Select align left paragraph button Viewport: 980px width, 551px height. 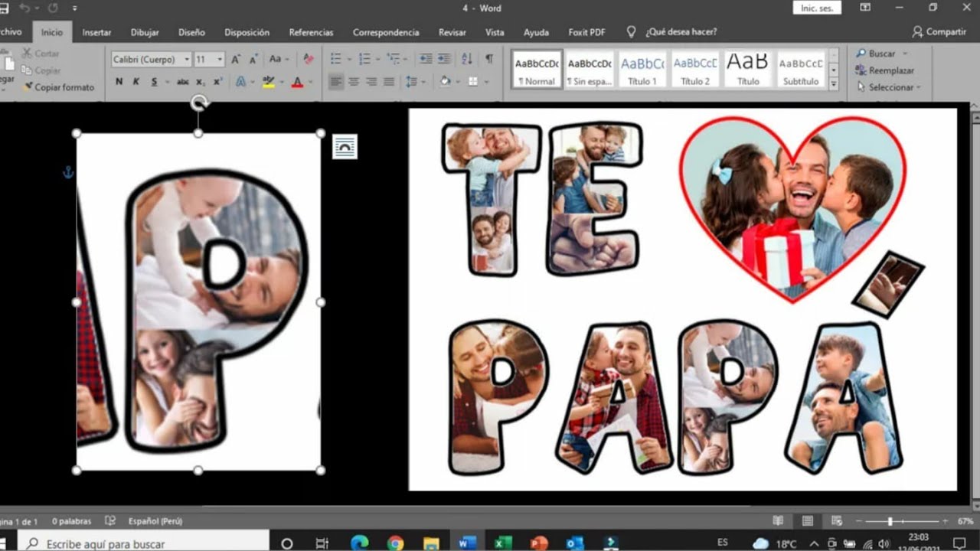[x=336, y=82]
